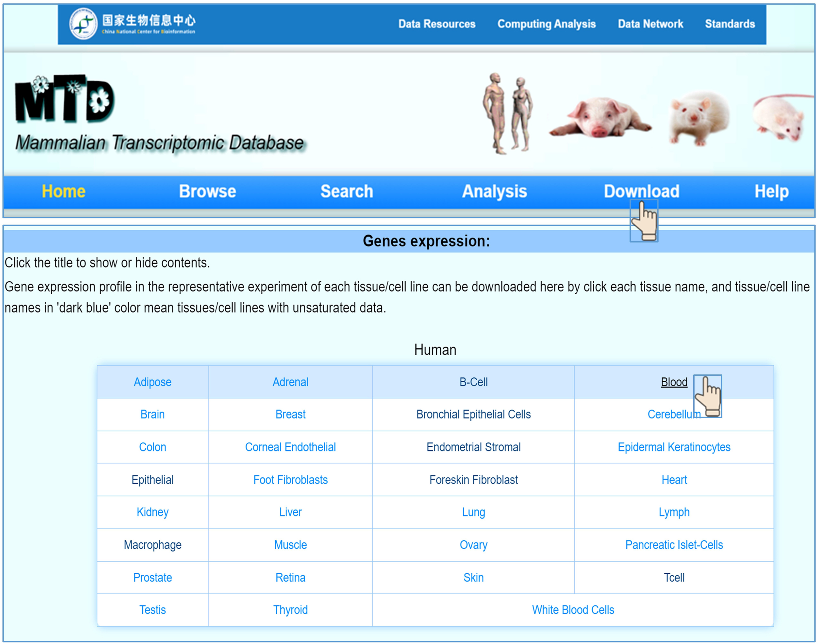
Task: Open the Download menu tab
Action: 641,191
